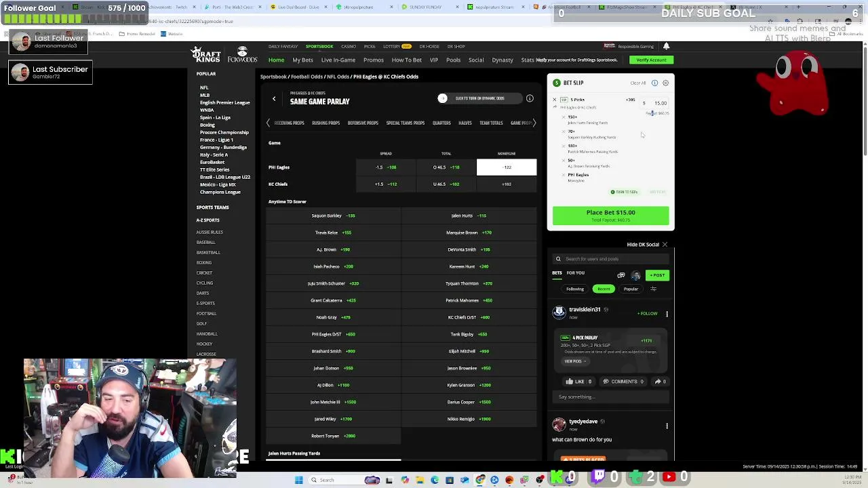Remove Jalen Hurts 150+ Passing Yards leg
Viewport: 868px width, 488px height.
pyautogui.click(x=564, y=117)
